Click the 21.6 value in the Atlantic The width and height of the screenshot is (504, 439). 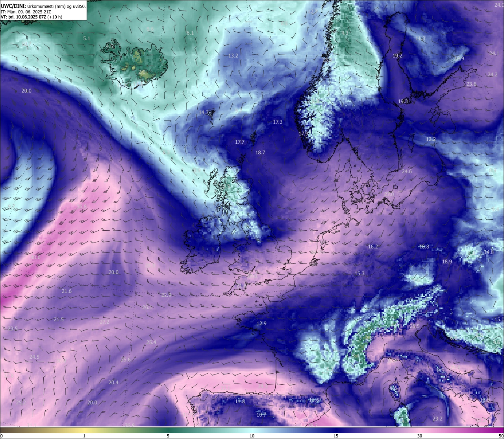coord(67,291)
